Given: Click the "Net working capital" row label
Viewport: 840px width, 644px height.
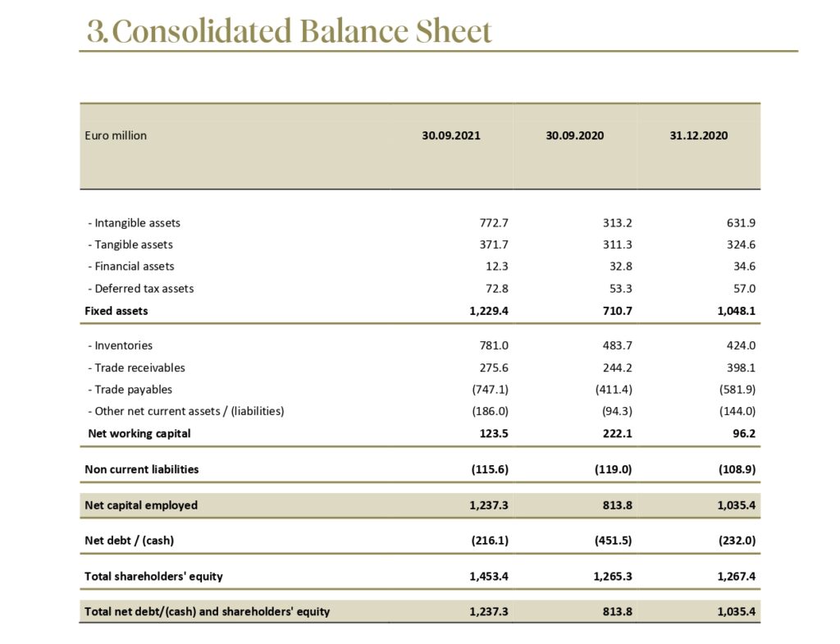Looking at the screenshot, I should click(x=139, y=433).
